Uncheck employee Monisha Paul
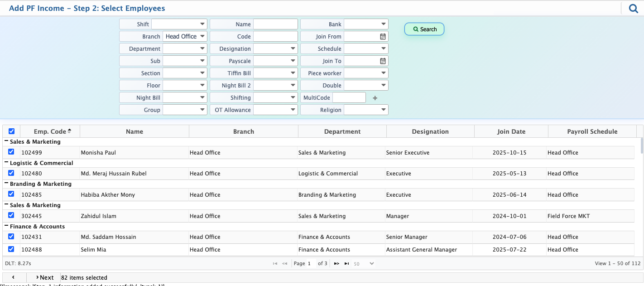 click(x=11, y=152)
